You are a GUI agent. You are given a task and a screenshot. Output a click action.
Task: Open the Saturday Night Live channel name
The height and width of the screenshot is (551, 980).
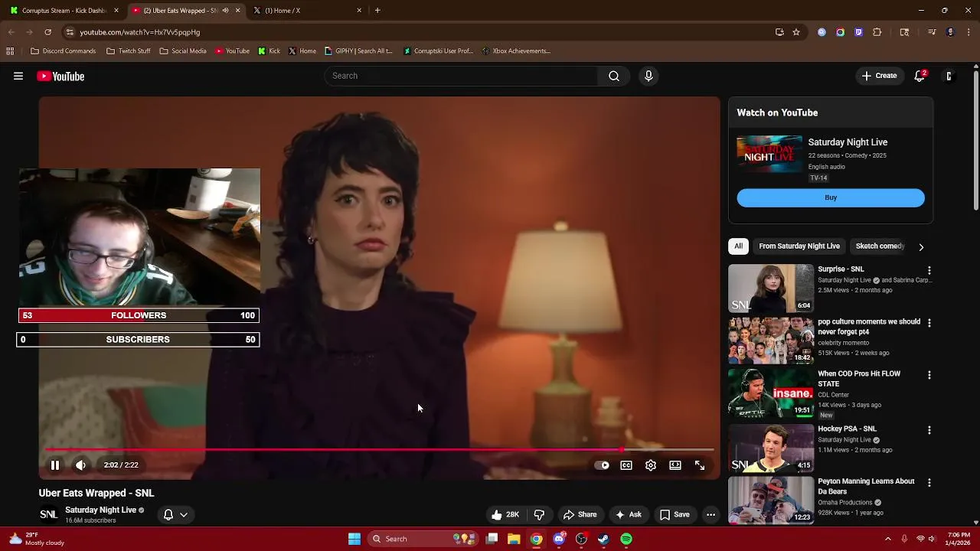[x=100, y=510]
